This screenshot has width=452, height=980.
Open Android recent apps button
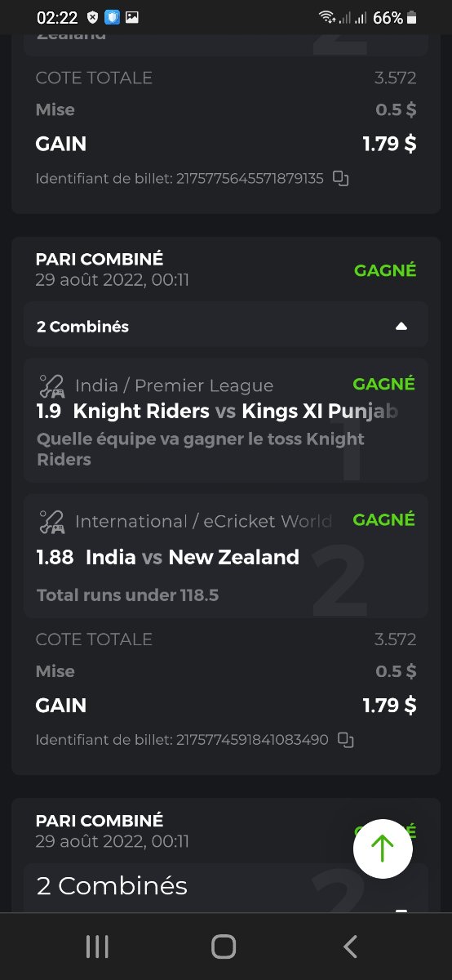click(x=97, y=947)
